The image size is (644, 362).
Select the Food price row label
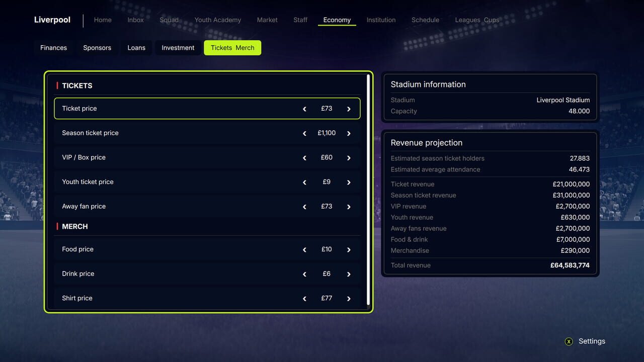[78, 249]
